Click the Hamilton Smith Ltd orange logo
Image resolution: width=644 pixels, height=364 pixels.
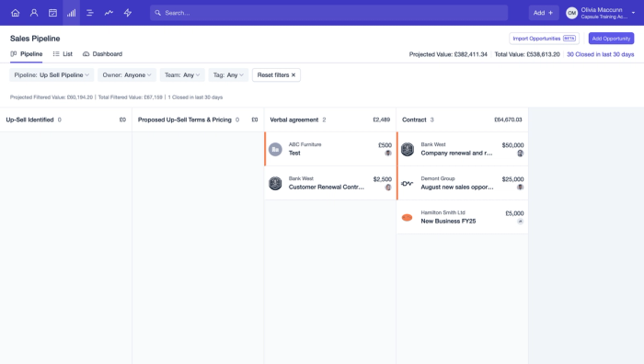pyautogui.click(x=407, y=218)
